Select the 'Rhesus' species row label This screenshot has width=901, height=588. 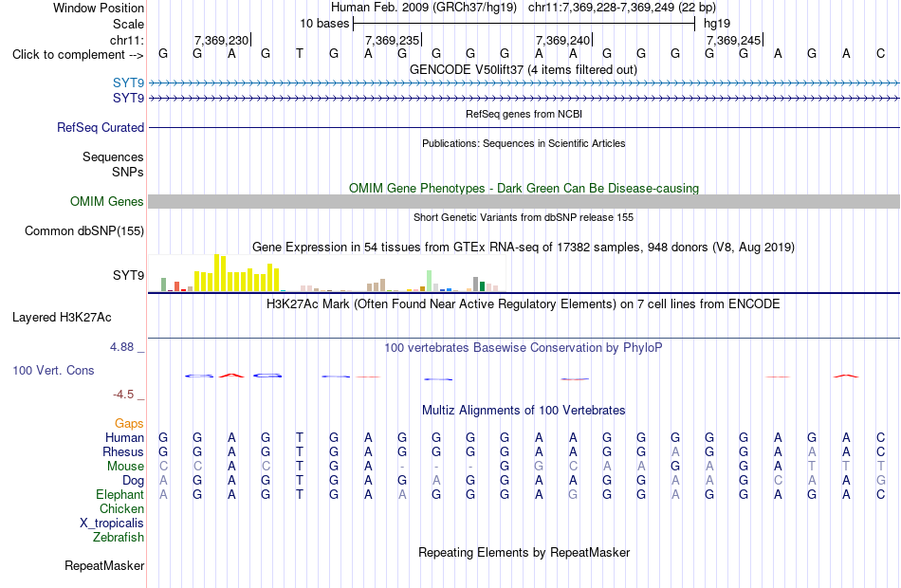coord(123,452)
